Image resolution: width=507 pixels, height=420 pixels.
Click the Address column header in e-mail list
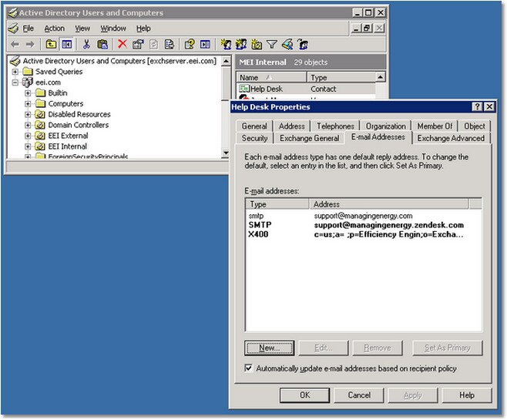point(389,204)
